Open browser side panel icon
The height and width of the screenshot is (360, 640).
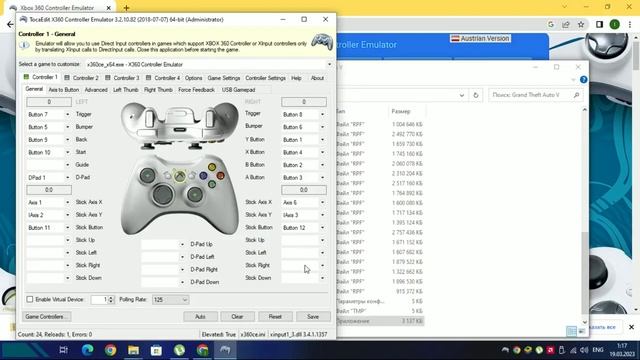(599, 24)
